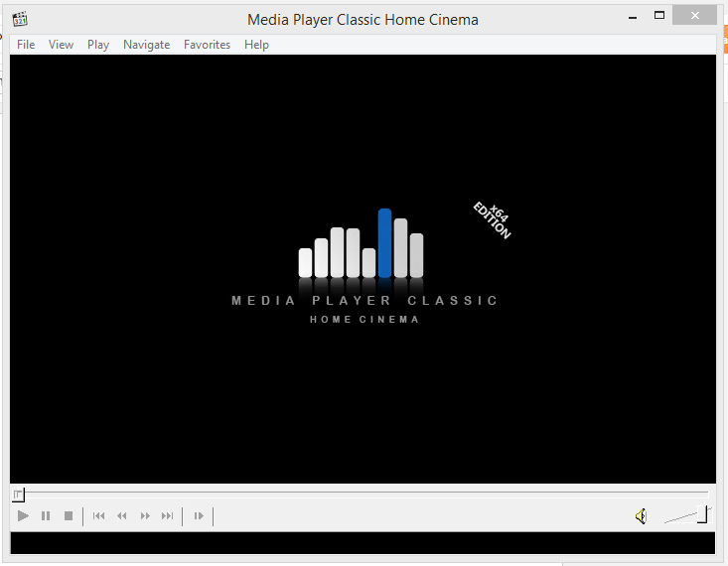The width and height of the screenshot is (728, 566).
Task: Open the Play menu
Action: click(x=98, y=45)
